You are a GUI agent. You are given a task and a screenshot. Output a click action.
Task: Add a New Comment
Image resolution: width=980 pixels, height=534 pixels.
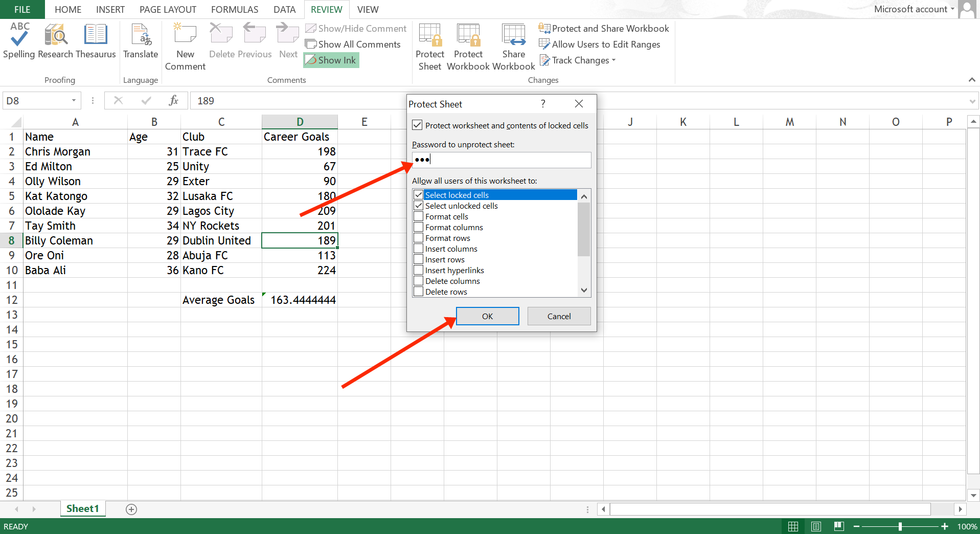click(185, 46)
